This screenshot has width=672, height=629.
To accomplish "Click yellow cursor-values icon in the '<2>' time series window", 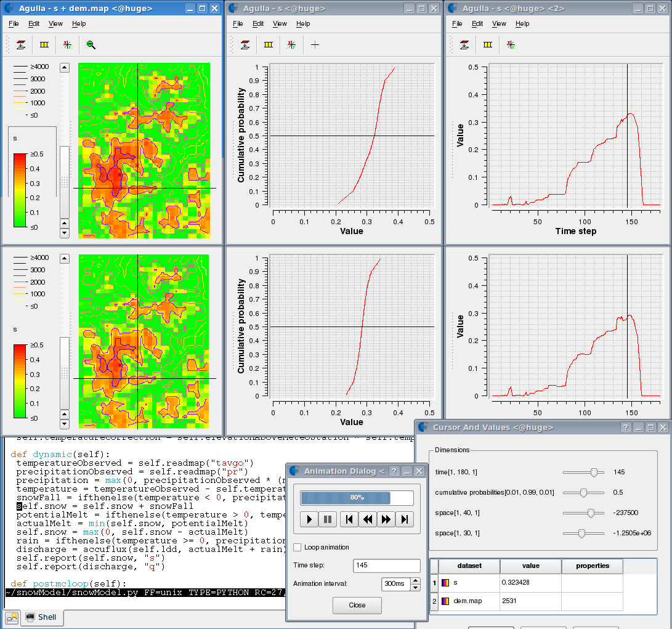I will 487,44.
